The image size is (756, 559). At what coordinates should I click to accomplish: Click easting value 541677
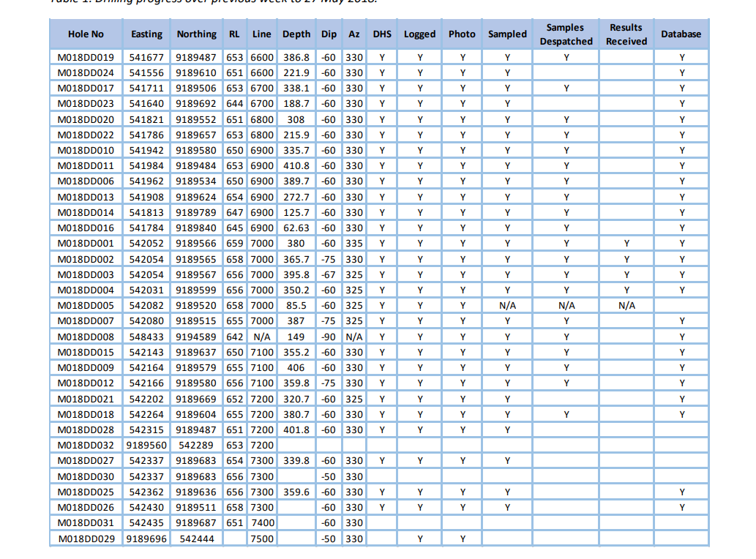point(146,57)
